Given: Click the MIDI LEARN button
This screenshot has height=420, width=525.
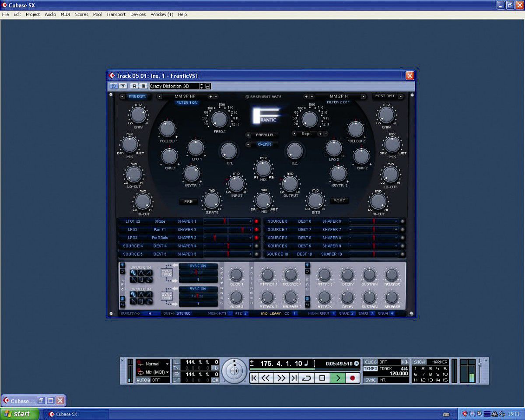Looking at the screenshot, I should coord(271,314).
